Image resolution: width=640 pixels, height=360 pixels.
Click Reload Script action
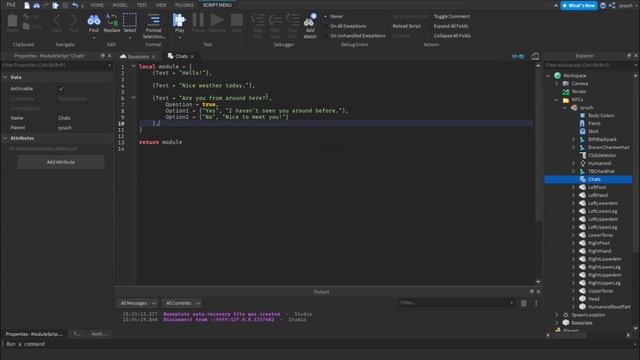407,26
